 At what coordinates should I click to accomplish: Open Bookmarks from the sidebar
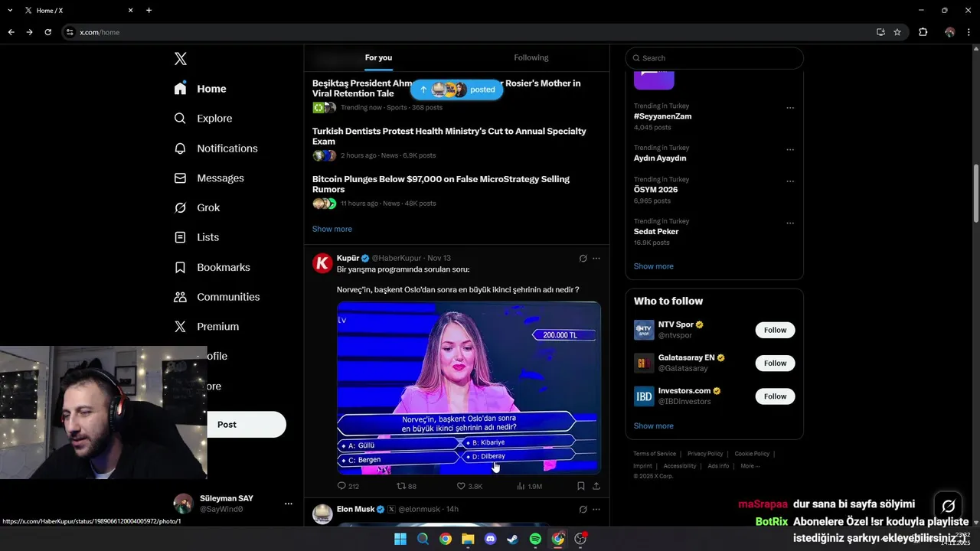(x=212, y=267)
